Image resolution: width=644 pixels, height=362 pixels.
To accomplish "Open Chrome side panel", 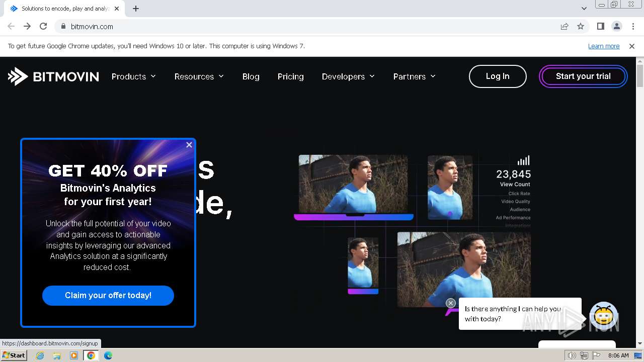I will coord(600,26).
